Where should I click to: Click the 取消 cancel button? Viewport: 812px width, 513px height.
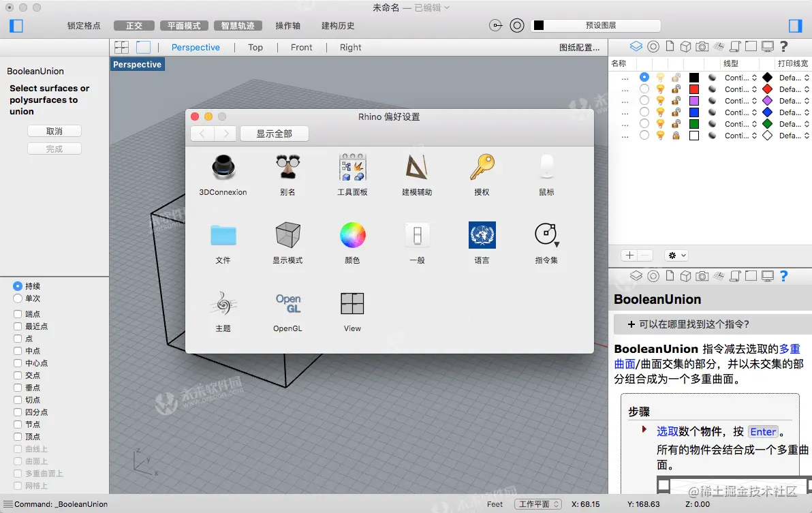point(54,131)
